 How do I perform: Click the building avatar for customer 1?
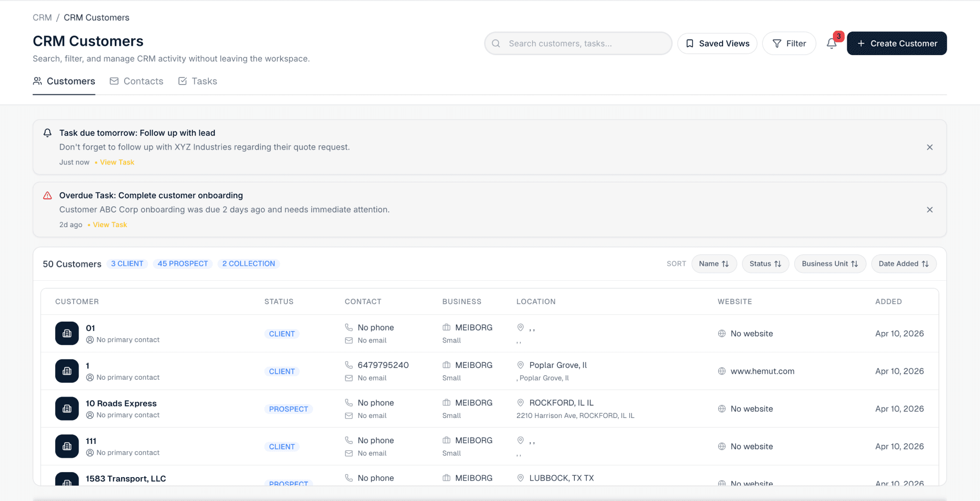[x=67, y=371]
